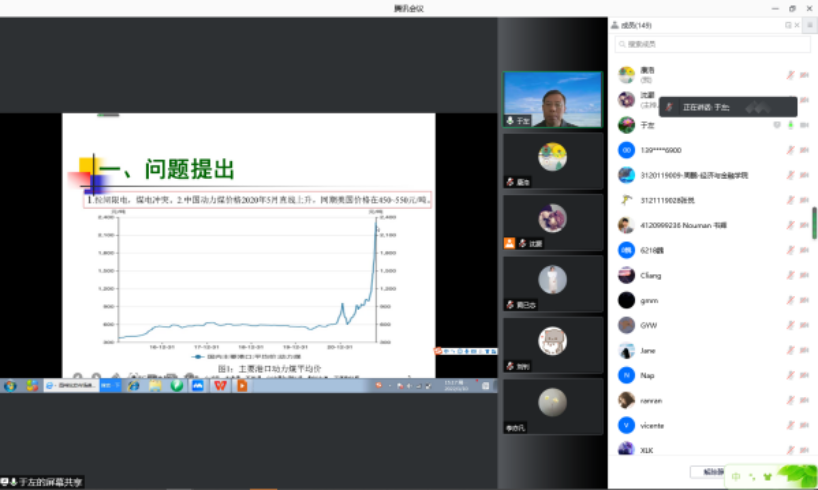Click the unmute button below members list

click(x=710, y=471)
